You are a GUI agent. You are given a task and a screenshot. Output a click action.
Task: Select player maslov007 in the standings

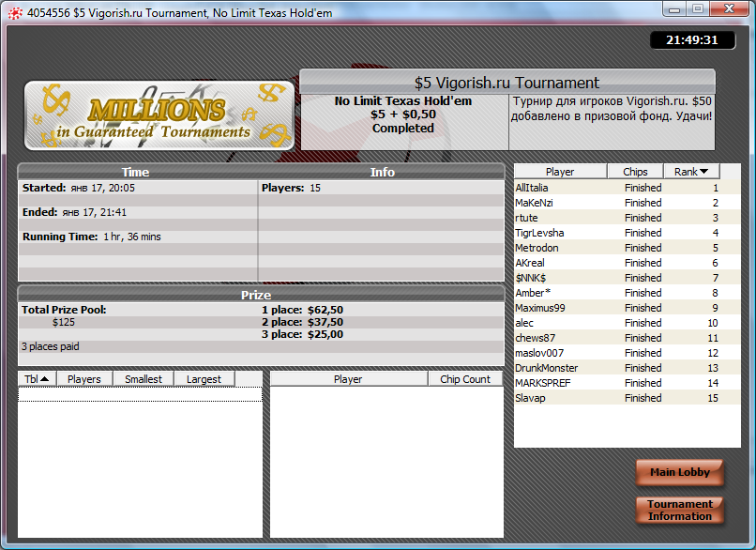[x=627, y=353]
